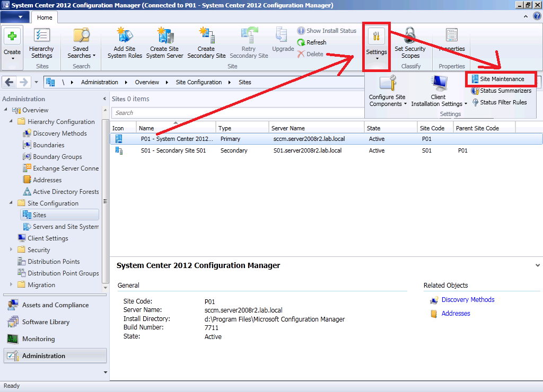Open Assets and Compliance workspace
The image size is (543, 392).
pyautogui.click(x=55, y=305)
